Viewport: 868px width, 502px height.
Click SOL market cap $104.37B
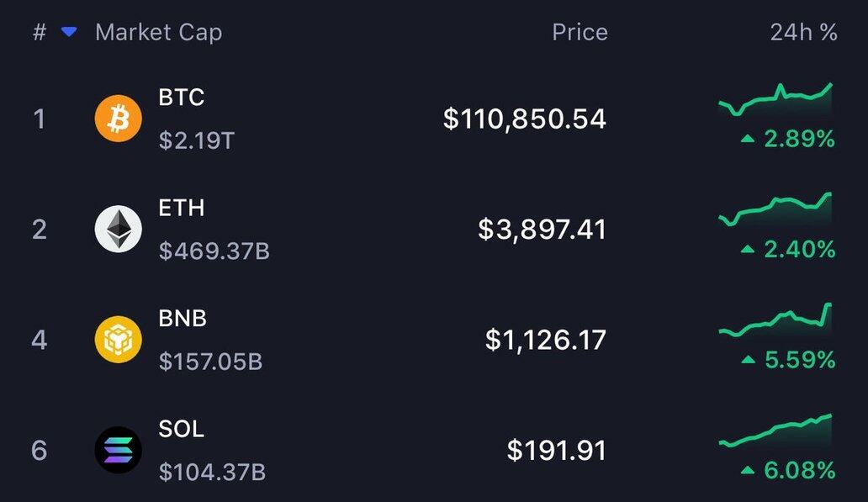click(212, 473)
